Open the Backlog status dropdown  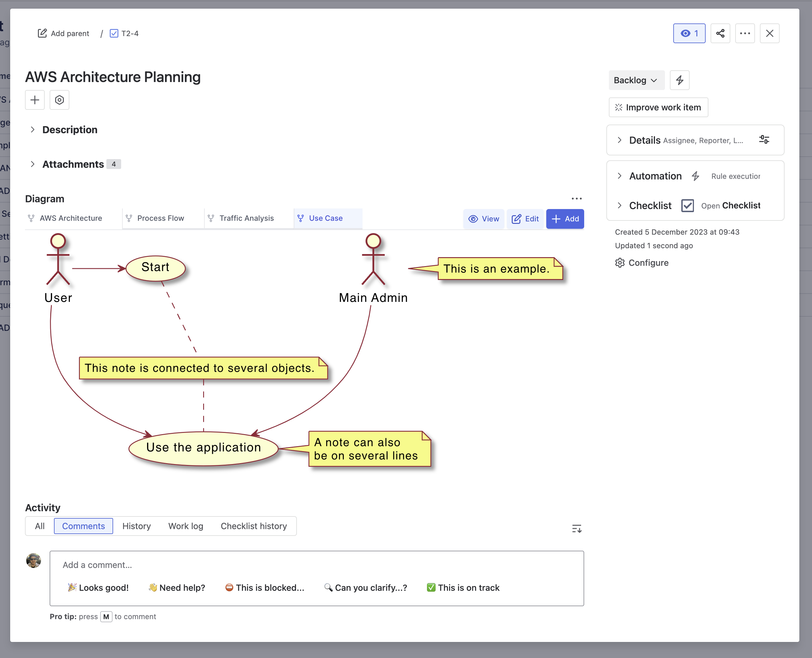coord(636,80)
